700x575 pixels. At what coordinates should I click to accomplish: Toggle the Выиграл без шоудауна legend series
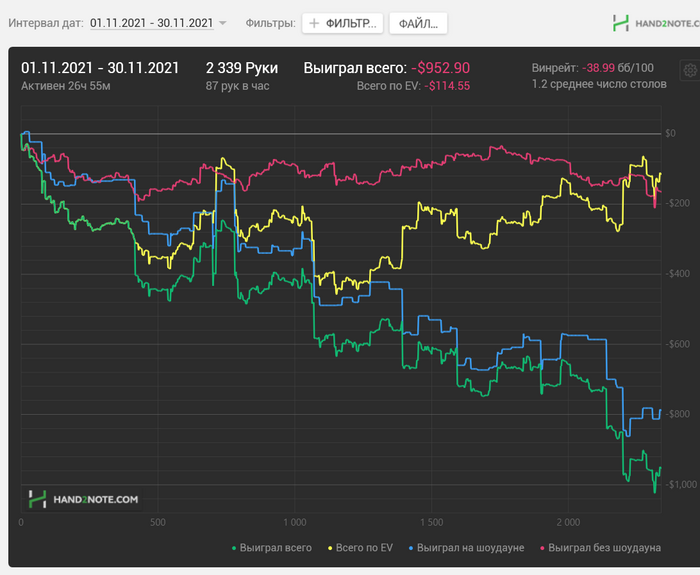coord(600,548)
